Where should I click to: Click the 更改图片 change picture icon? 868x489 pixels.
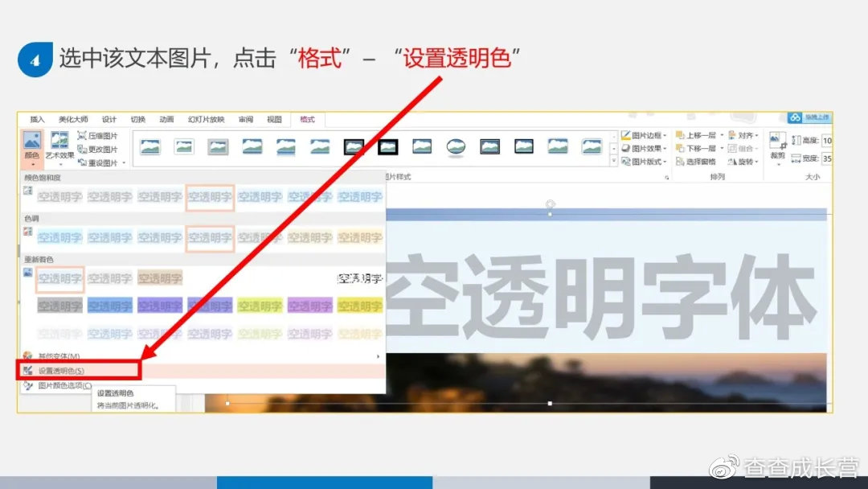(82, 149)
